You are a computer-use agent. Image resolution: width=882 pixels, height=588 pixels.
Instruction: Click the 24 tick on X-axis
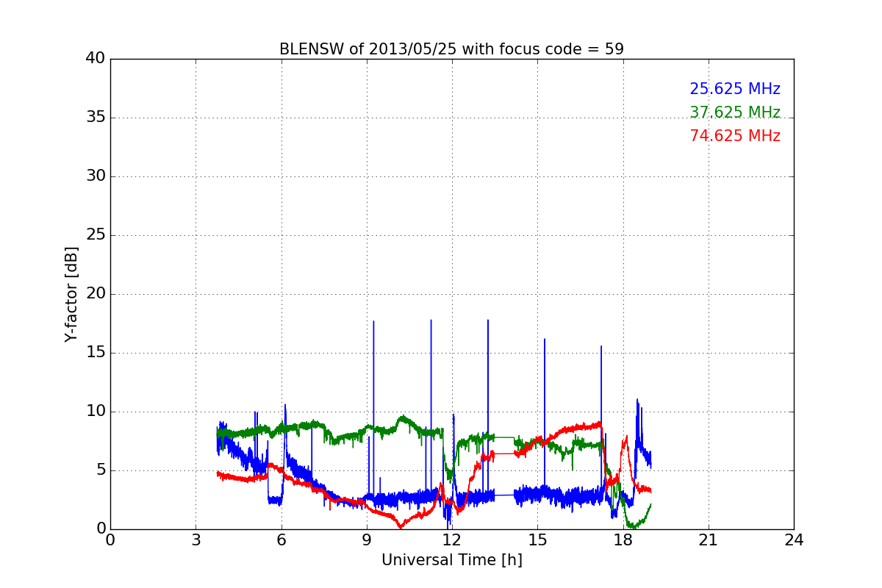point(794,540)
